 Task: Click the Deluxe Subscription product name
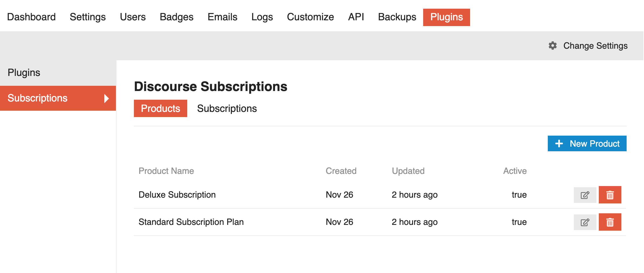tap(177, 195)
